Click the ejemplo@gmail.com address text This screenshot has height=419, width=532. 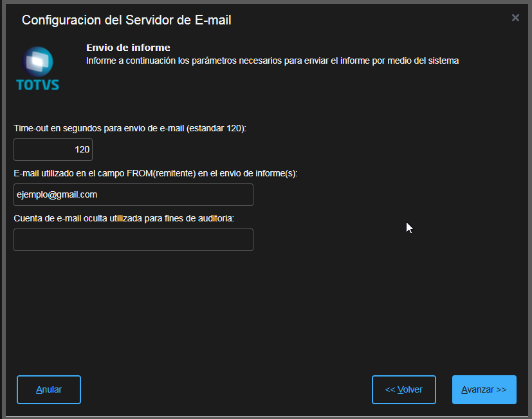57,194
